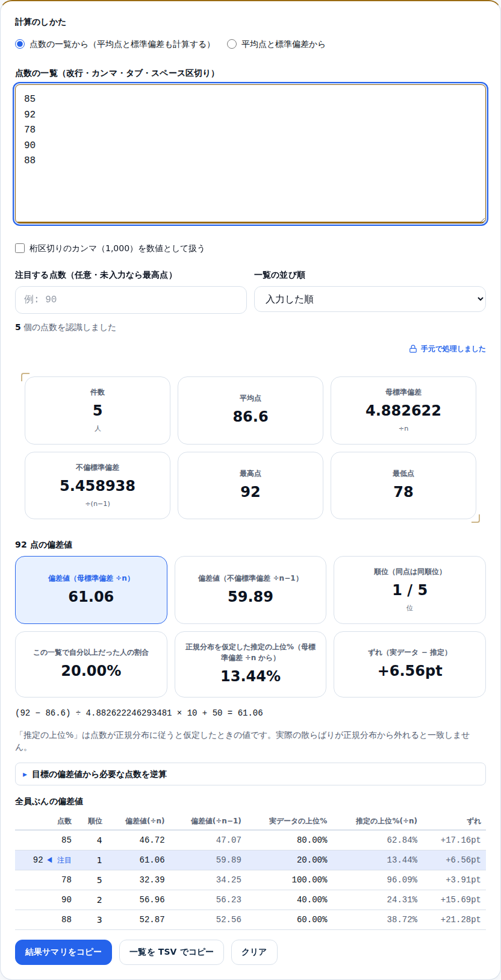Click the 不偏標準偏差 value 5.458938
Viewport: 501px width, 980px height.
click(98, 485)
